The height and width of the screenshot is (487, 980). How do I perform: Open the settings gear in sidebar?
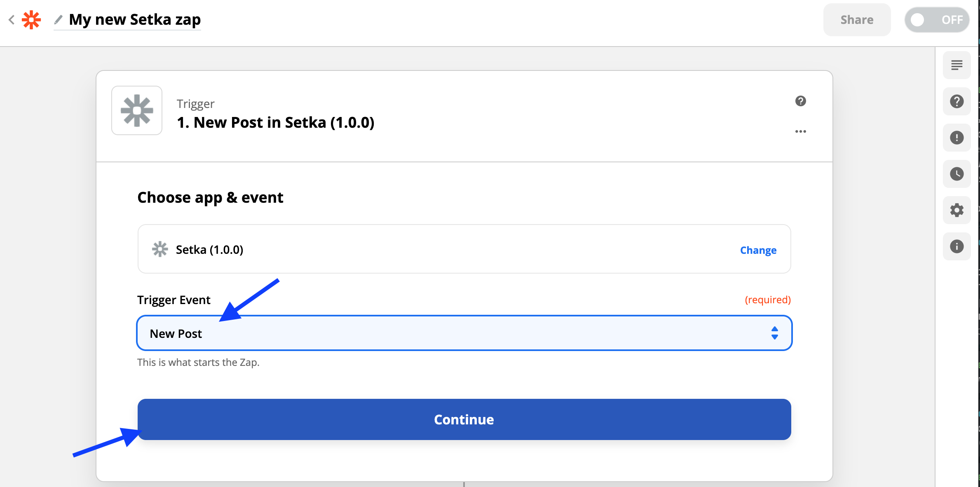tap(957, 210)
